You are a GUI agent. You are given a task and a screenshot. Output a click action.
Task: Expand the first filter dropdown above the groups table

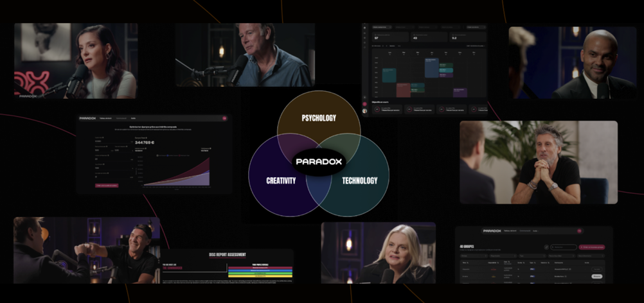472,255
